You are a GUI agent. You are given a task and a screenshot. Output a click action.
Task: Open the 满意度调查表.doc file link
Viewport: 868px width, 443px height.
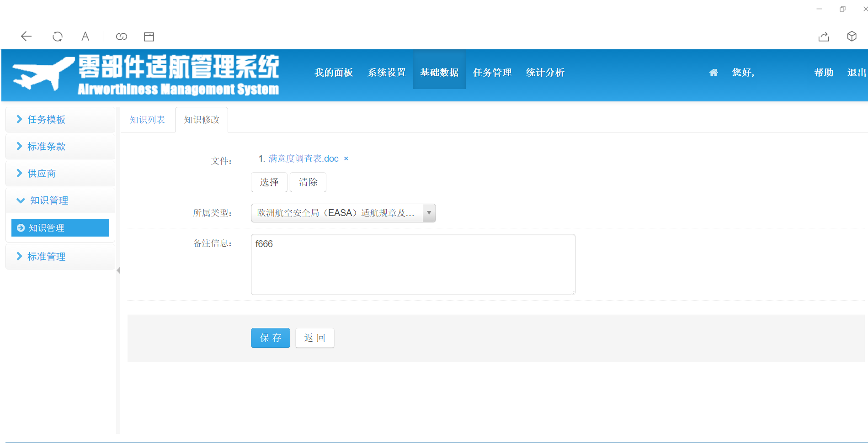pos(303,158)
